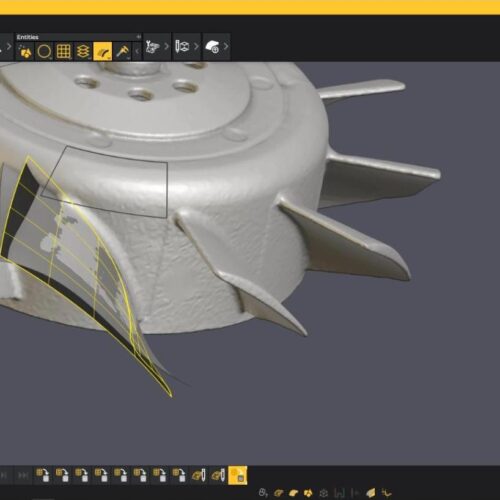
Task: Expand the Entities group with the left chevron
Action: (137, 51)
